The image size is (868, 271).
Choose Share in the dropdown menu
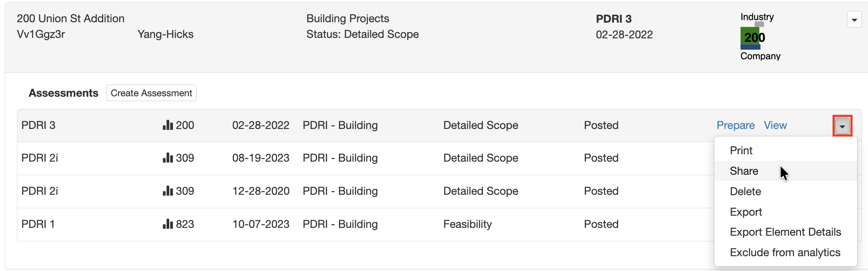(x=744, y=171)
